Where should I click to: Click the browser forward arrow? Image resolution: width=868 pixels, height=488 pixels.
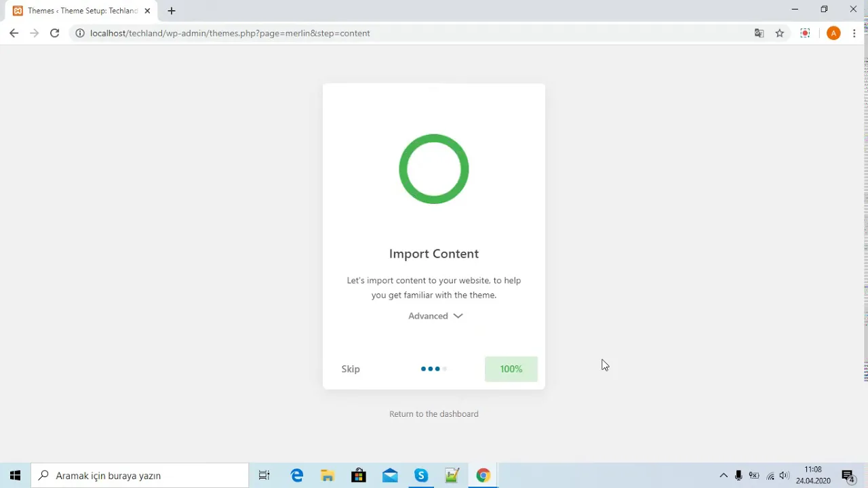(35, 33)
